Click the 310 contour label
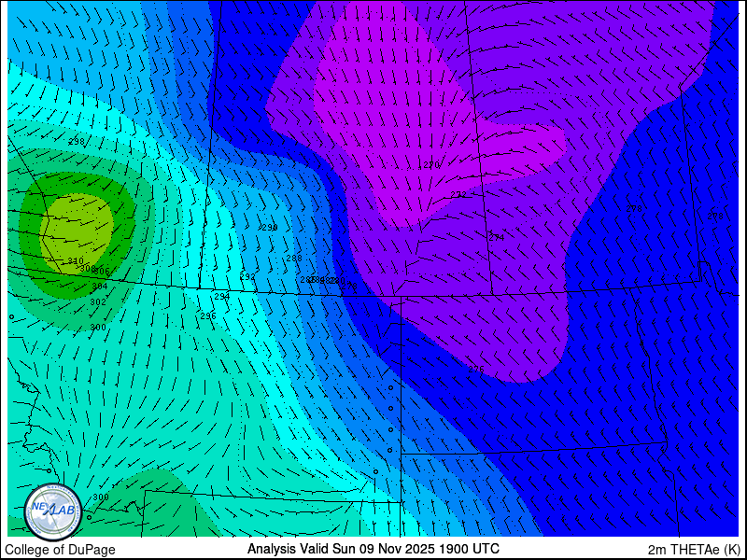This screenshot has height=560, width=747. tap(76, 261)
